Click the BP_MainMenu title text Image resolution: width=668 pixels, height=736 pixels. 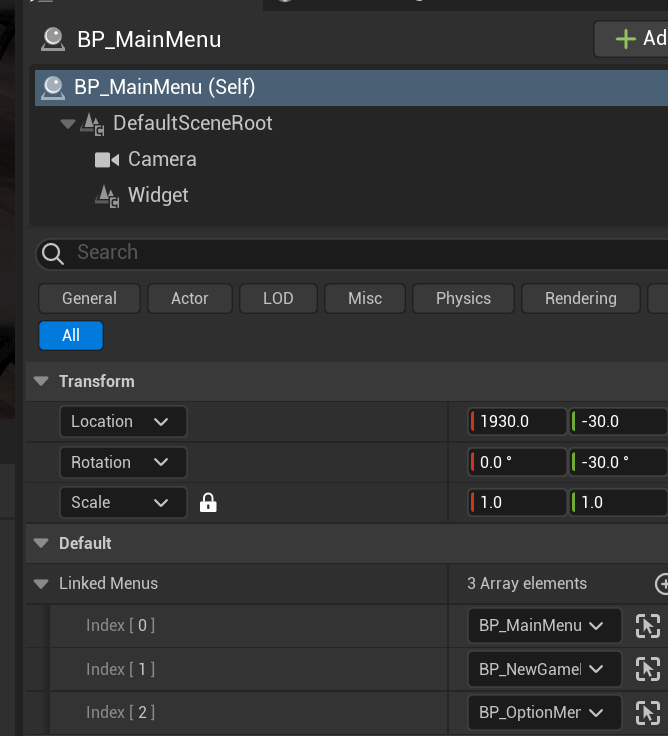[149, 39]
